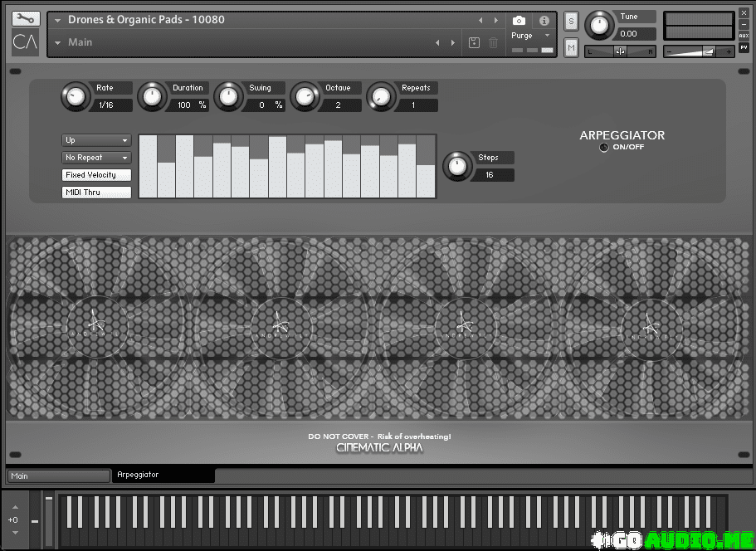Mute the instrument with the M button
Image resolution: width=756 pixels, height=551 pixels.
(x=571, y=48)
